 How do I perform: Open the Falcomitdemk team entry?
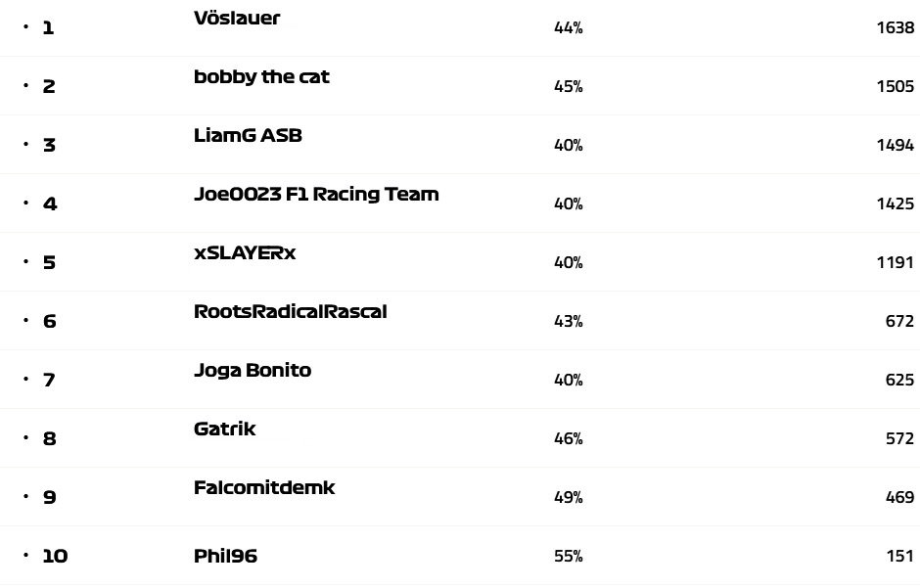(264, 488)
